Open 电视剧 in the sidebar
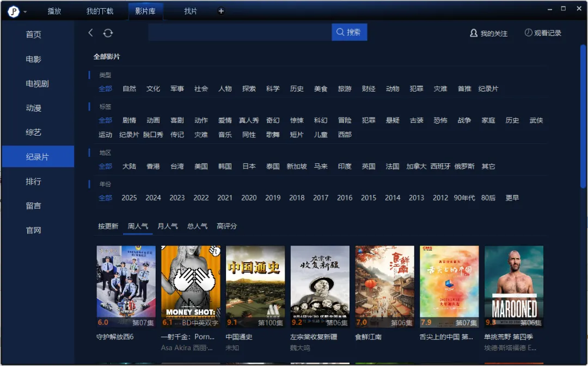The image size is (588, 366). [x=37, y=84]
